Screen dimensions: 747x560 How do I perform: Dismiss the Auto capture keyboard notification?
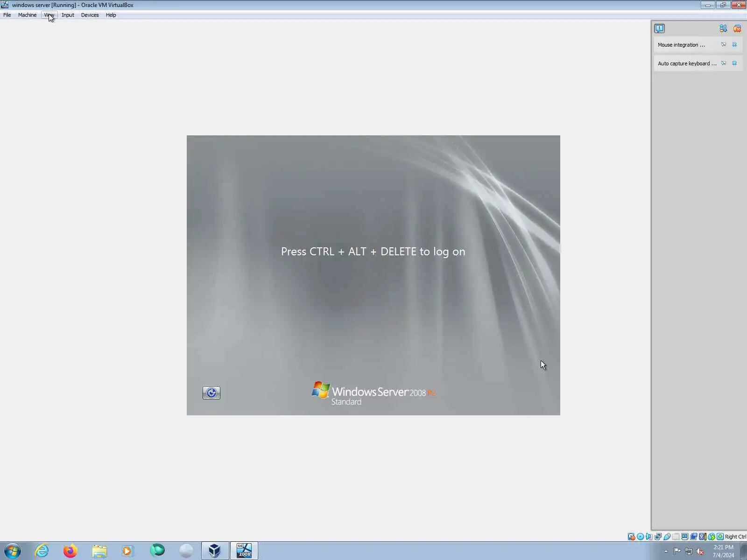734,63
